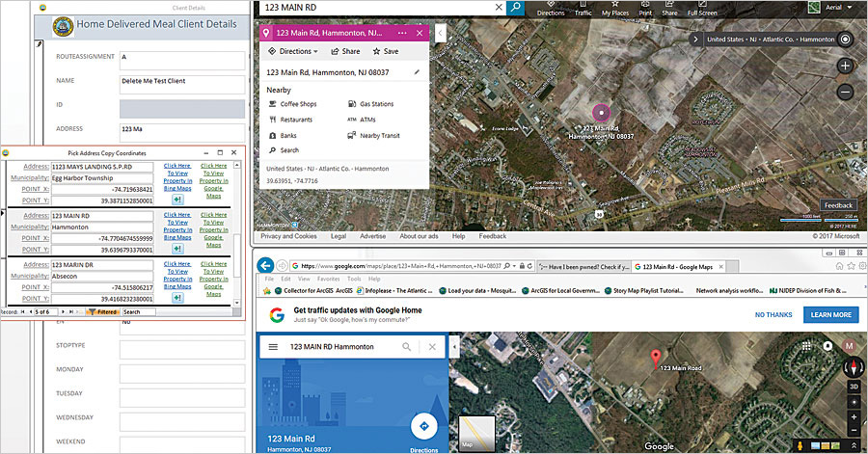Click Google Maps search magnifier icon
Screen dimensions: 868x454
tap(406, 347)
